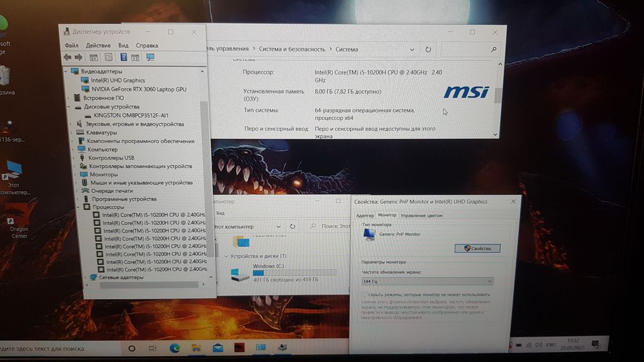The width and height of the screenshot is (644, 362).
Task: Switch to the Управление цветом tab
Action: [421, 215]
